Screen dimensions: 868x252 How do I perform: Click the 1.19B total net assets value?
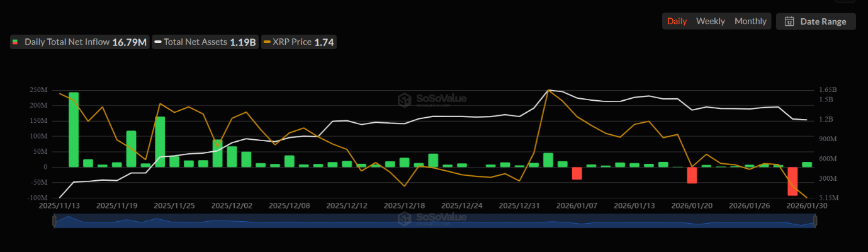tap(242, 42)
